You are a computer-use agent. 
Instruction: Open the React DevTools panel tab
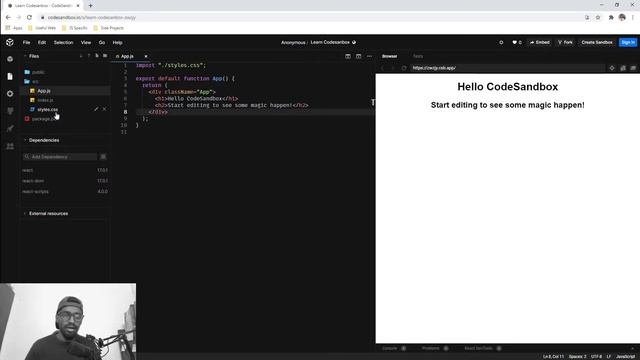tap(479, 349)
